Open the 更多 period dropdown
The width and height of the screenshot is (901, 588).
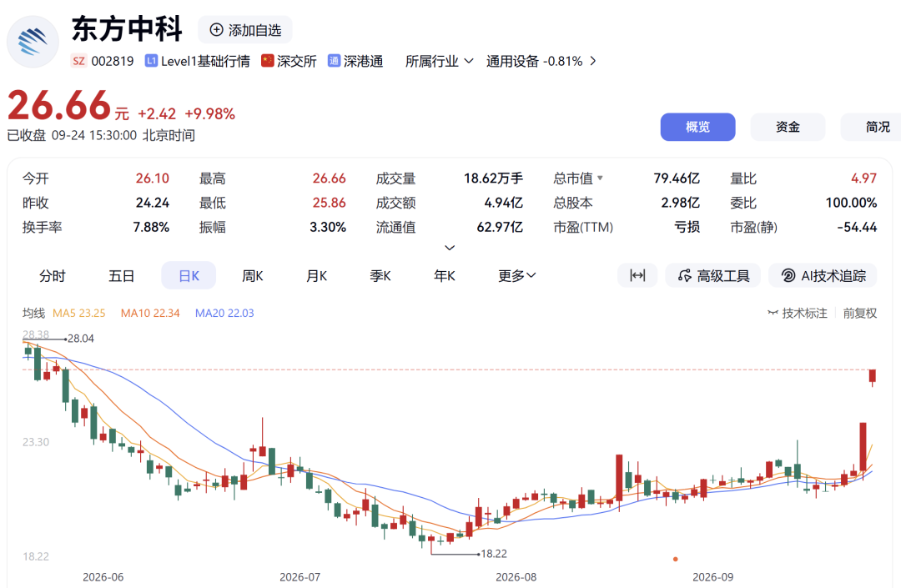[x=517, y=275]
